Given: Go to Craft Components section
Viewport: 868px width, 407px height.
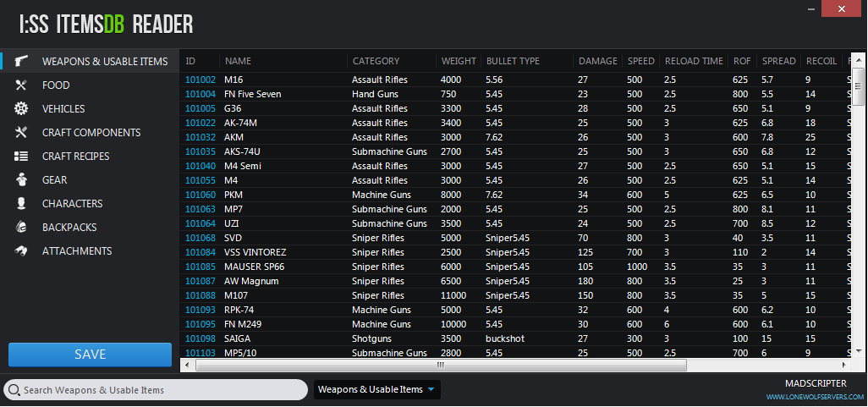Looking at the screenshot, I should [91, 132].
